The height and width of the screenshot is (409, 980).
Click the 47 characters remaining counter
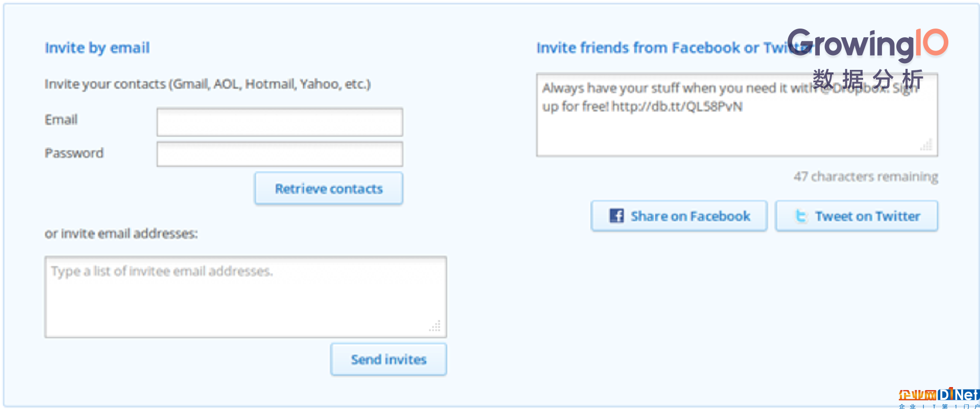coord(866,176)
